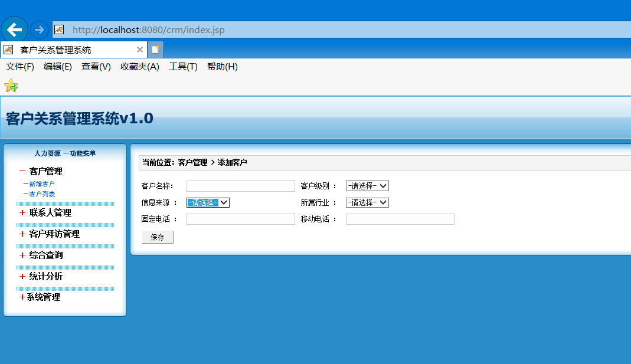The height and width of the screenshot is (364, 631).
Task: Click the 人力资源 -功能菜单 sidebar heading
Action: click(65, 153)
